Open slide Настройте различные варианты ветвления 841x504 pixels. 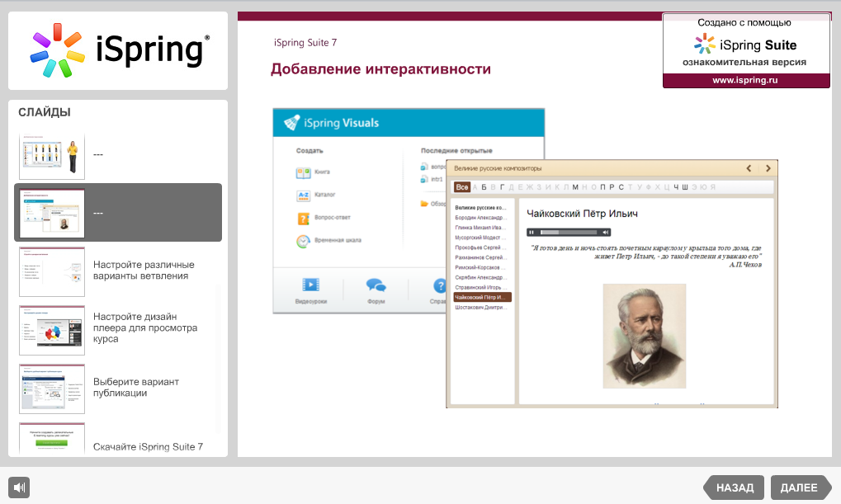click(x=118, y=271)
